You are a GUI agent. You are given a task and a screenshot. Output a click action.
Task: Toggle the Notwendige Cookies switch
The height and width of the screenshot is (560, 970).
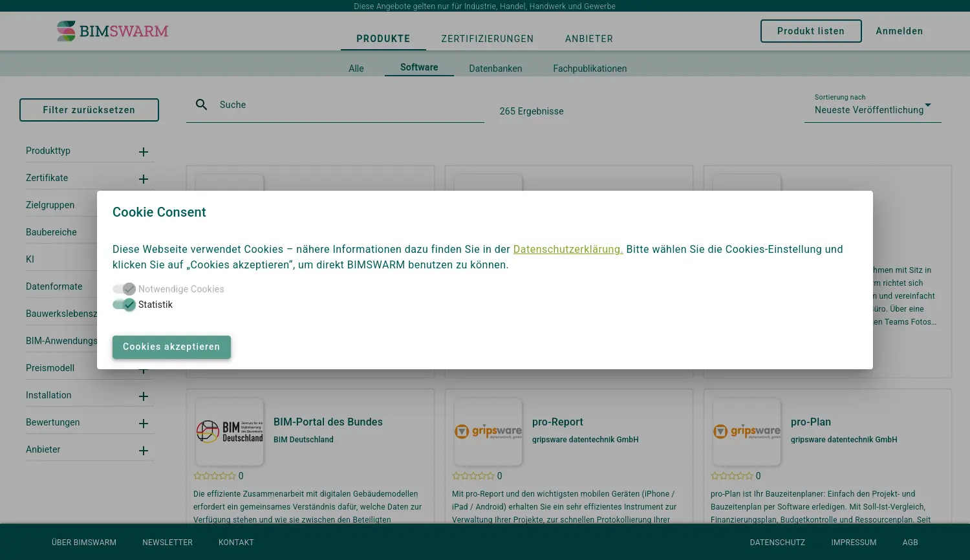click(x=124, y=289)
